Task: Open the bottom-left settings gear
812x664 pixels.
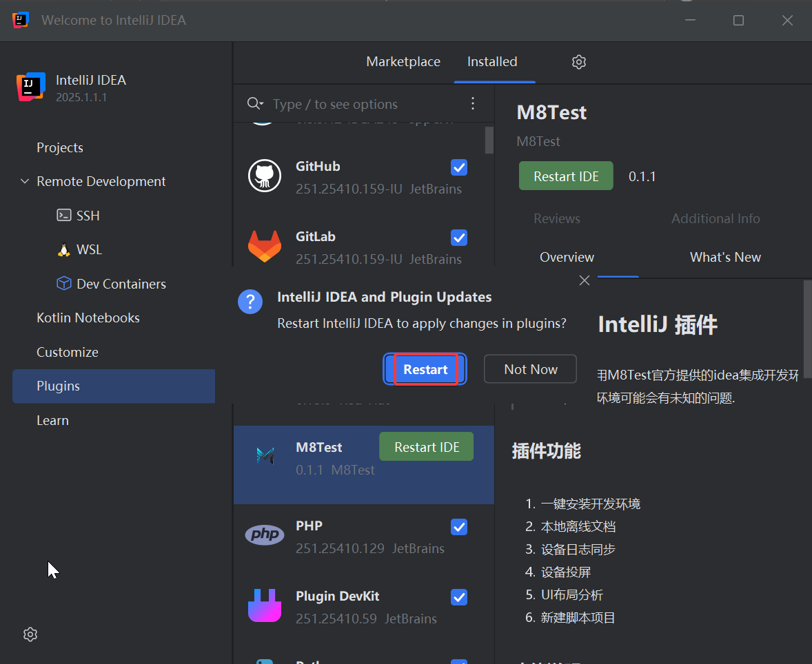Action: click(30, 634)
